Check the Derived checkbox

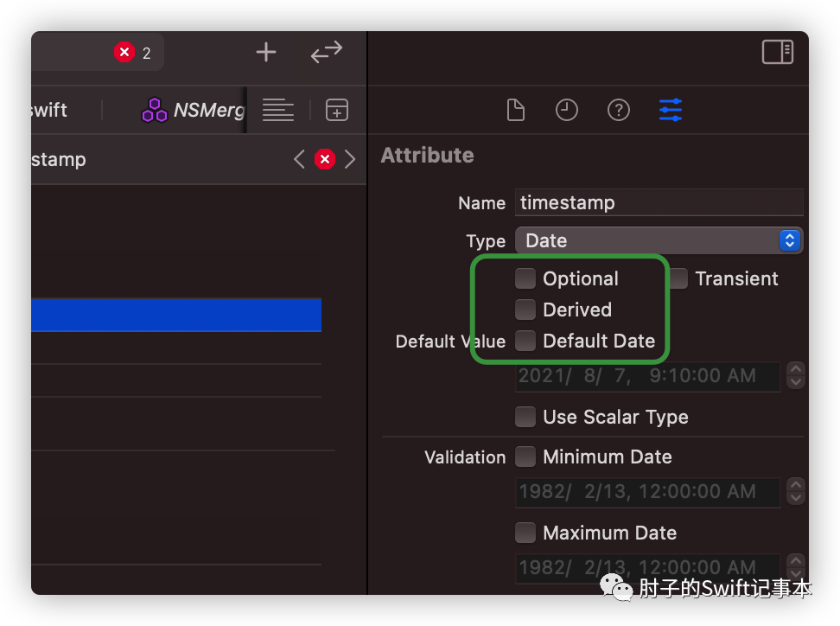pos(525,310)
